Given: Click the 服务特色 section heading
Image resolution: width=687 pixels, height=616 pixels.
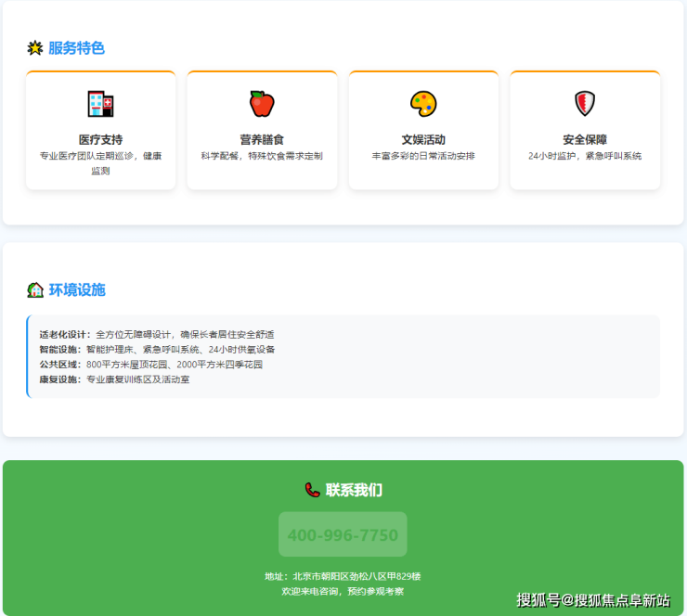Looking at the screenshot, I should tap(76, 48).
